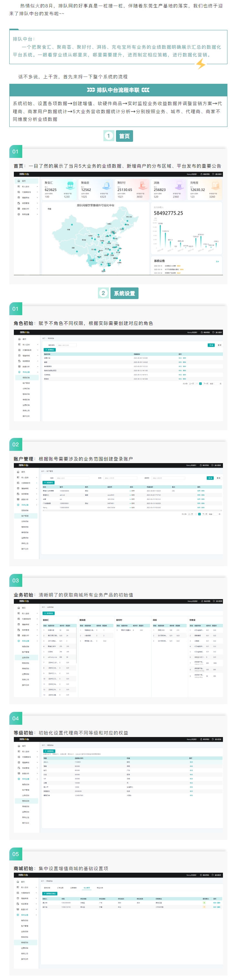The image size is (231, 980).
Task: Open 角色初始 menu item in 角色初始 screenshot
Action: click(x=26, y=378)
